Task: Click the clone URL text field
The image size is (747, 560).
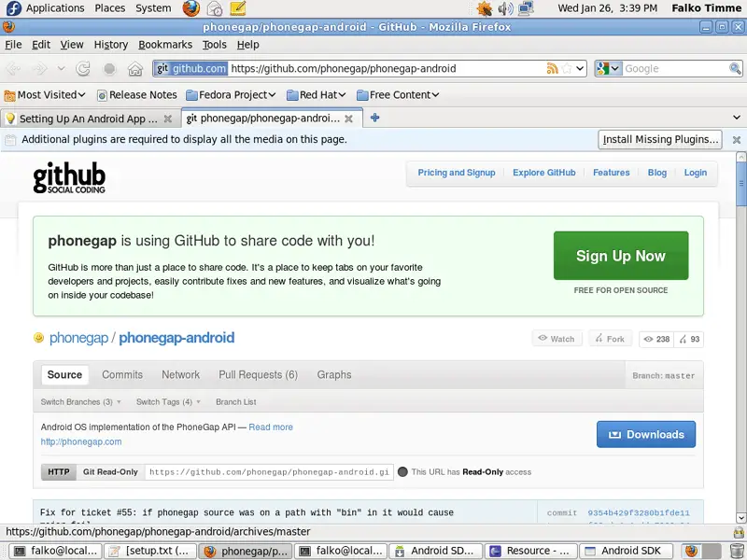Action: click(269, 472)
